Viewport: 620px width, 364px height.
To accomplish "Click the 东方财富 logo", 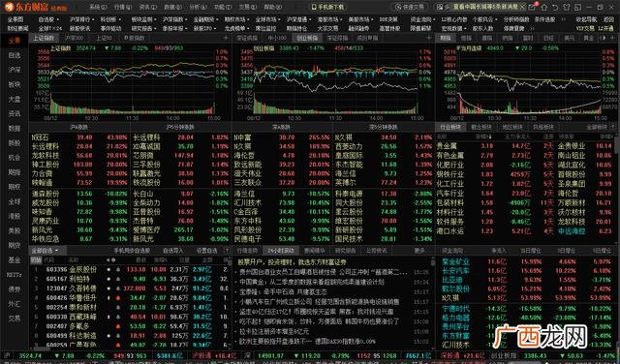I will coord(36,7).
